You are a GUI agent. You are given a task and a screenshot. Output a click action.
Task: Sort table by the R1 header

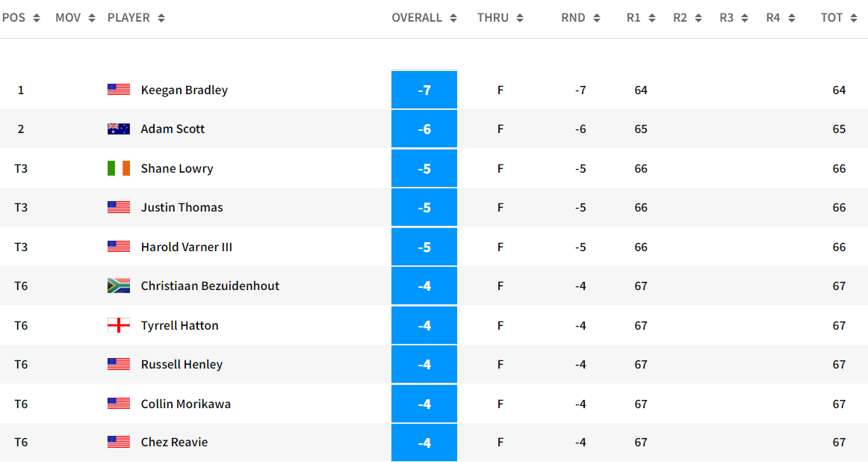click(633, 17)
